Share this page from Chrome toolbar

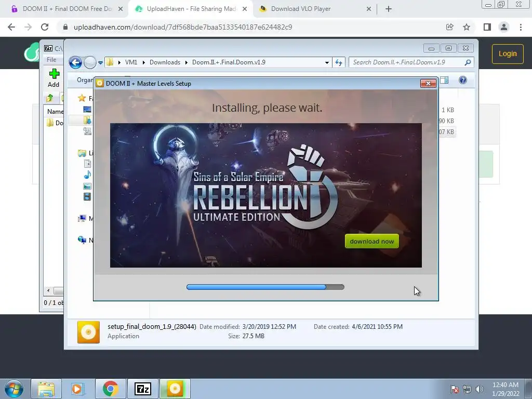click(x=449, y=27)
